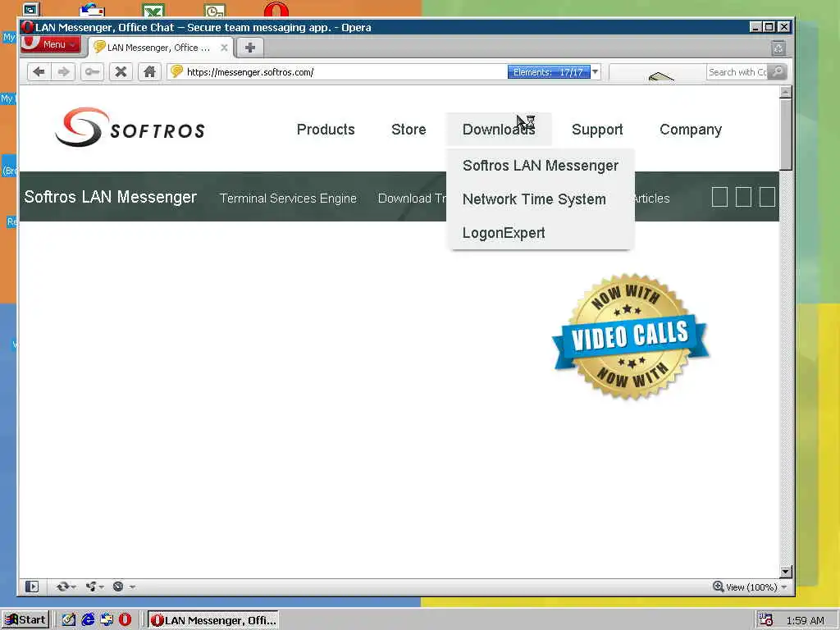Launch quick launch notepad-style icon in taskbar
This screenshot has width=840, height=630.
[69, 620]
